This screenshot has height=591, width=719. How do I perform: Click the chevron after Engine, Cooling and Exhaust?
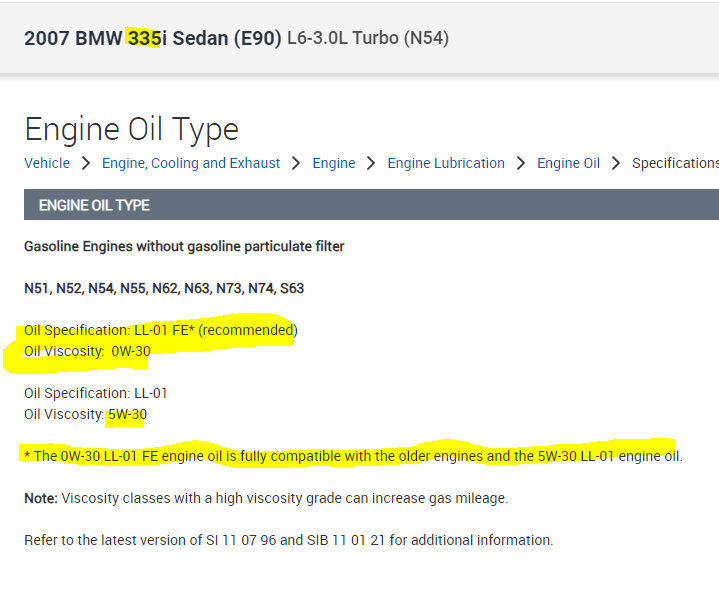coord(296,163)
